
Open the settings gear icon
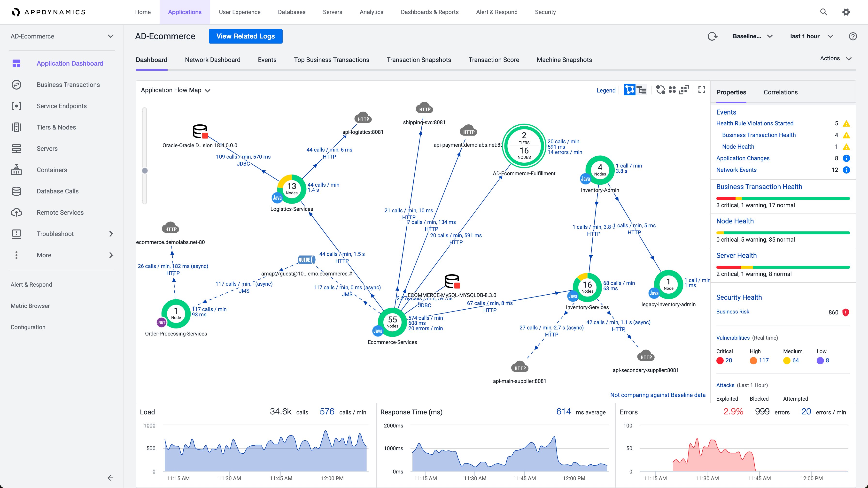point(846,12)
